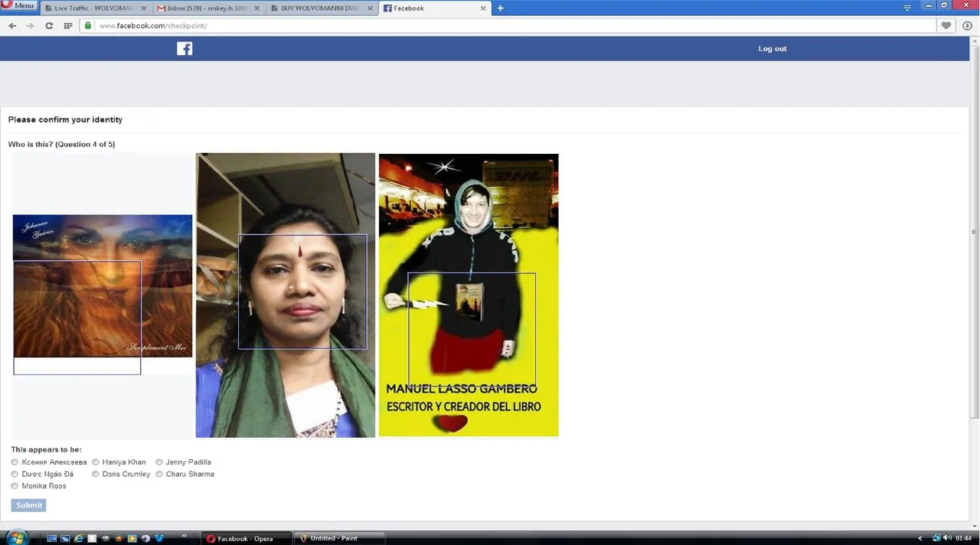Show hidden system tray icons
The width and height of the screenshot is (980, 545).
[x=920, y=538]
